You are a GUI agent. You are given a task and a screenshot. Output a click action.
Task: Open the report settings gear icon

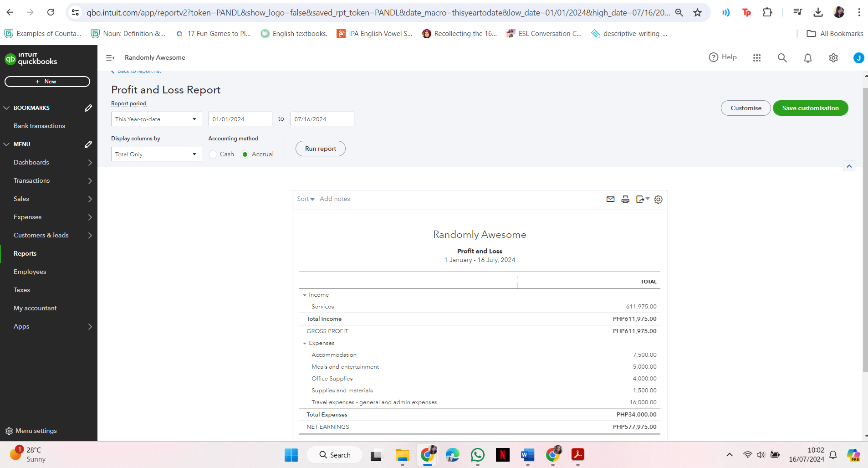point(658,199)
